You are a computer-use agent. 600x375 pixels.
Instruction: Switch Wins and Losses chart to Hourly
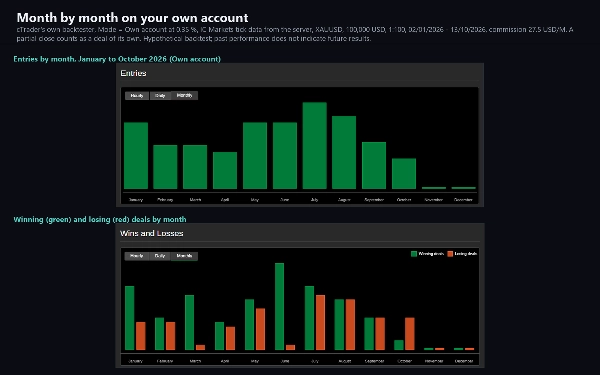click(137, 256)
